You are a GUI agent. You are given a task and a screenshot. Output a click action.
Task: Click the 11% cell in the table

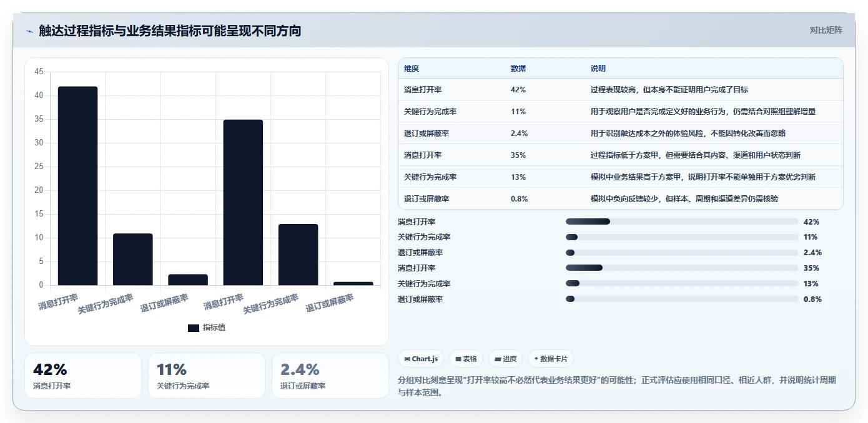coord(518,112)
